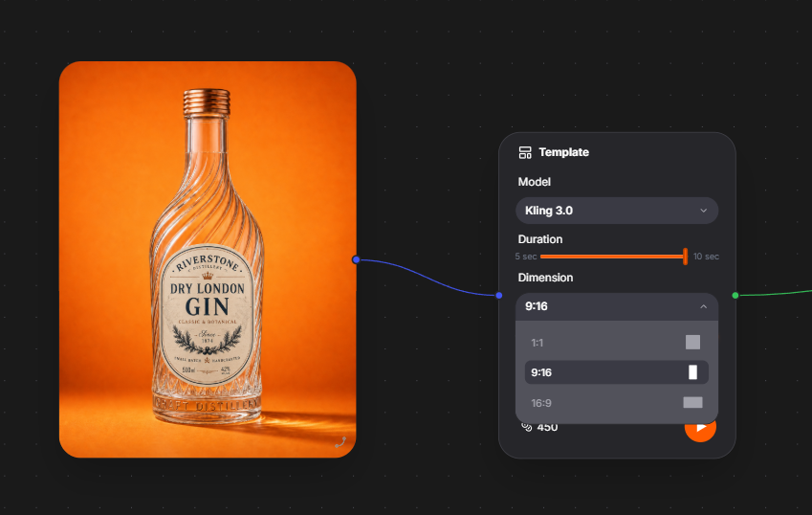Screen dimensions: 812x515
Task: Click the 1:1 square shape icon
Action: click(x=692, y=342)
